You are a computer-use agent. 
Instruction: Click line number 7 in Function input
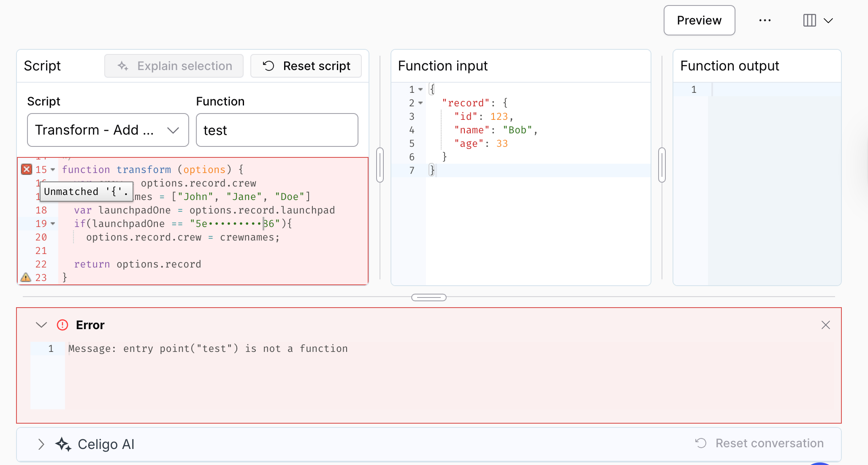[412, 170]
